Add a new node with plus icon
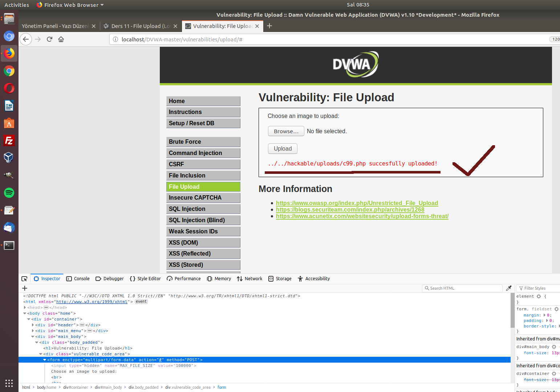This screenshot has width=560, height=392. 25,288
